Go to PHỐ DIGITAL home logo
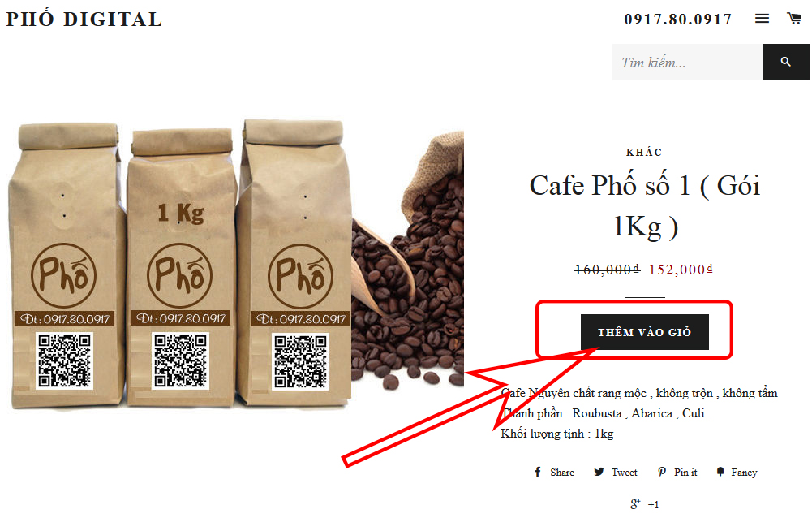This screenshot has width=812, height=531. pyautogui.click(x=84, y=19)
